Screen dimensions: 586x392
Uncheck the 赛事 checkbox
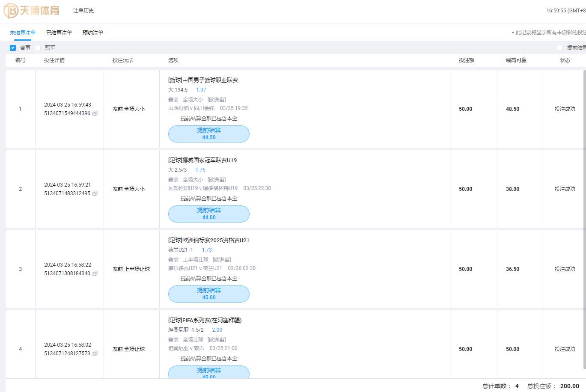coord(13,48)
